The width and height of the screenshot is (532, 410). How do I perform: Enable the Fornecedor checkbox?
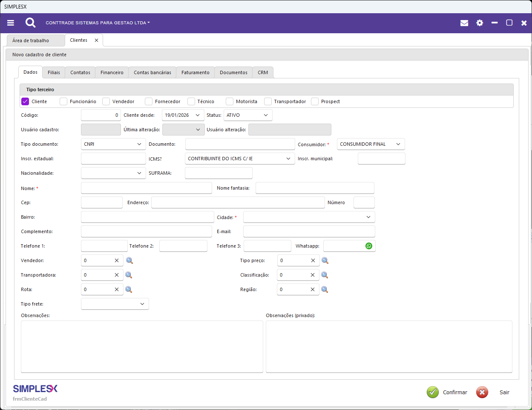[149, 101]
